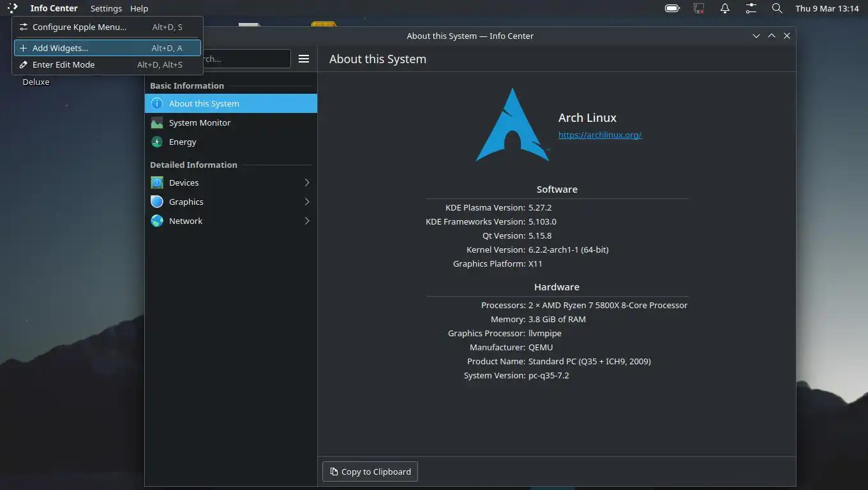The image size is (868, 490).
Task: Open the Kpple launcher icon in the top panel
Action: (x=12, y=8)
